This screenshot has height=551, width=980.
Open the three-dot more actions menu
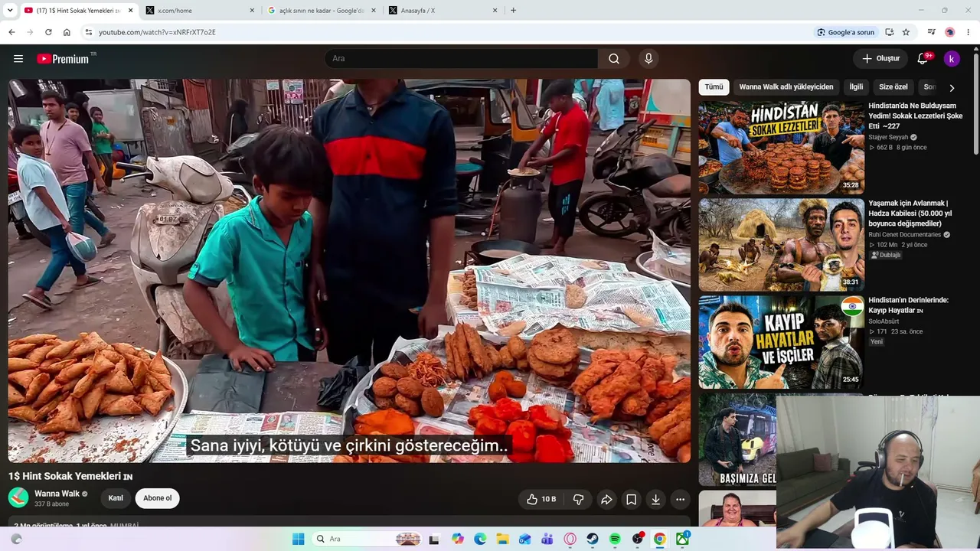tap(680, 499)
